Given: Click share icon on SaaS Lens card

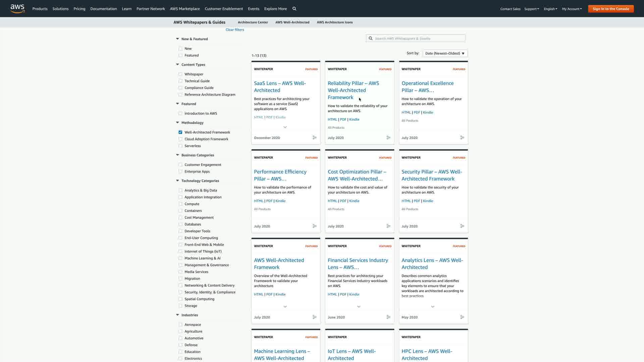Looking at the screenshot, I should click(x=315, y=138).
